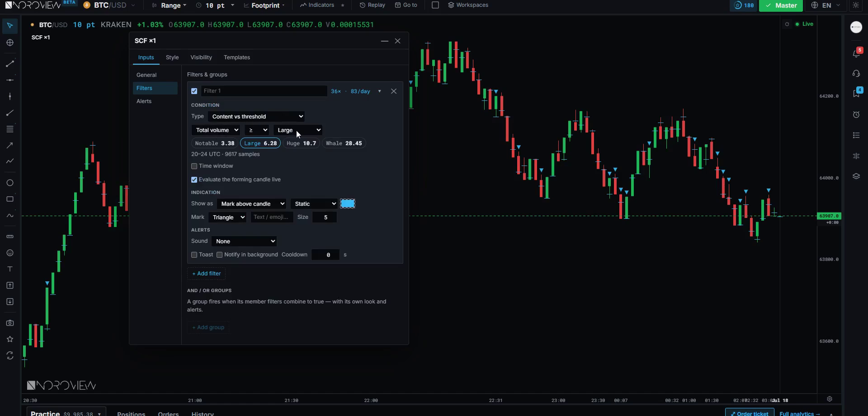Open the alert Sound dropdown

[x=244, y=241]
